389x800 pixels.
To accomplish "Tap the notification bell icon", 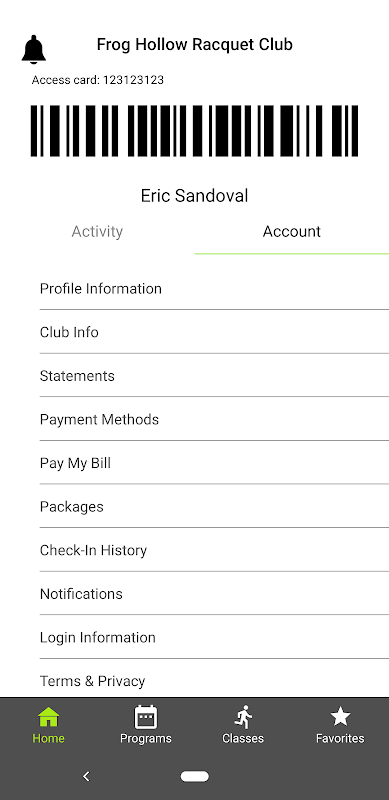I will click(34, 49).
